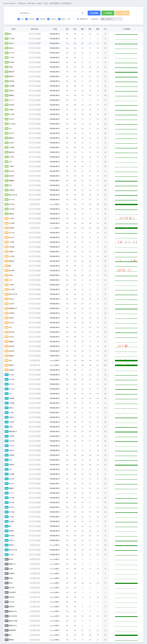Click the 移动 badge beside 北京
The image size is (147, 644).
point(7,393)
